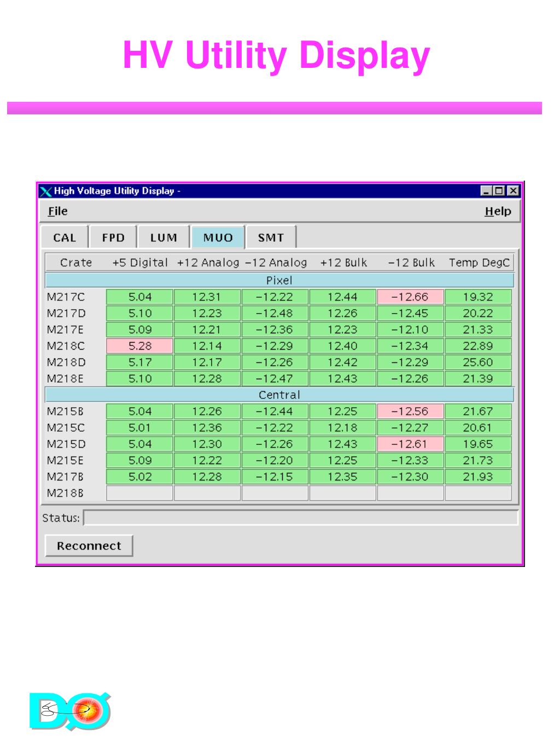This screenshot has height=747, width=560.
Task: Click the 12.40 value for M218C
Action: (343, 346)
